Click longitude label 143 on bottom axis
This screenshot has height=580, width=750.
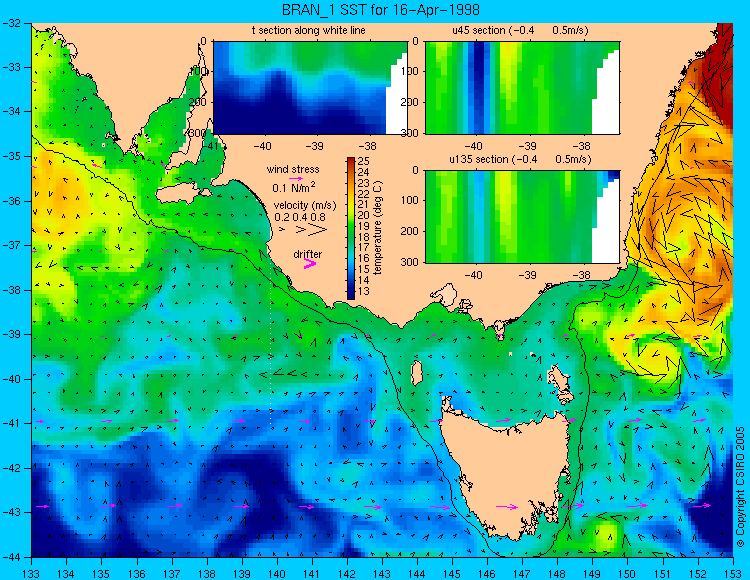pyautogui.click(x=382, y=574)
